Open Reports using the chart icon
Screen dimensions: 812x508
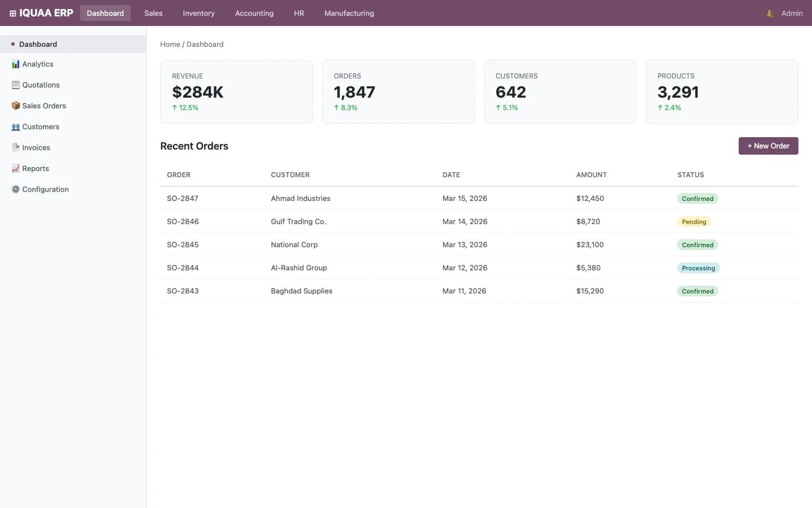click(x=15, y=168)
